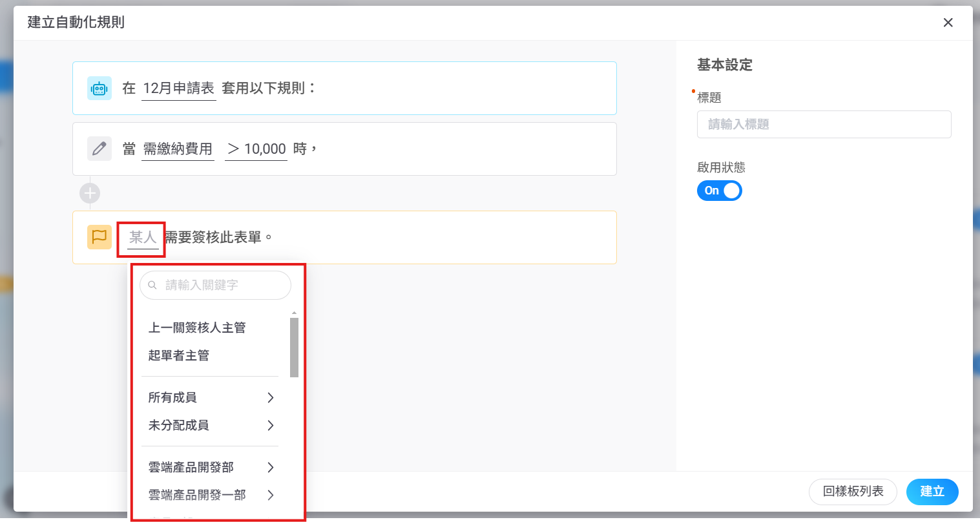Click the robot icon in rule header
The height and width of the screenshot is (522, 980).
click(x=99, y=88)
